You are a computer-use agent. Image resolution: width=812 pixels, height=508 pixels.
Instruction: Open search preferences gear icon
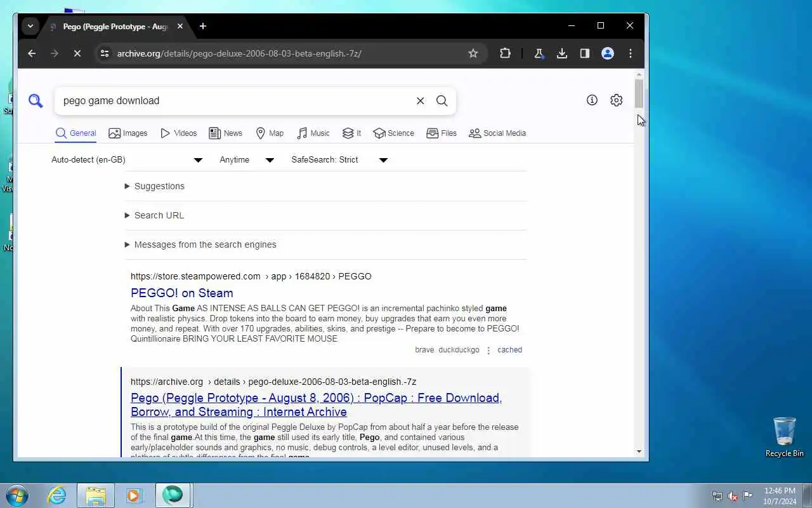[617, 100]
